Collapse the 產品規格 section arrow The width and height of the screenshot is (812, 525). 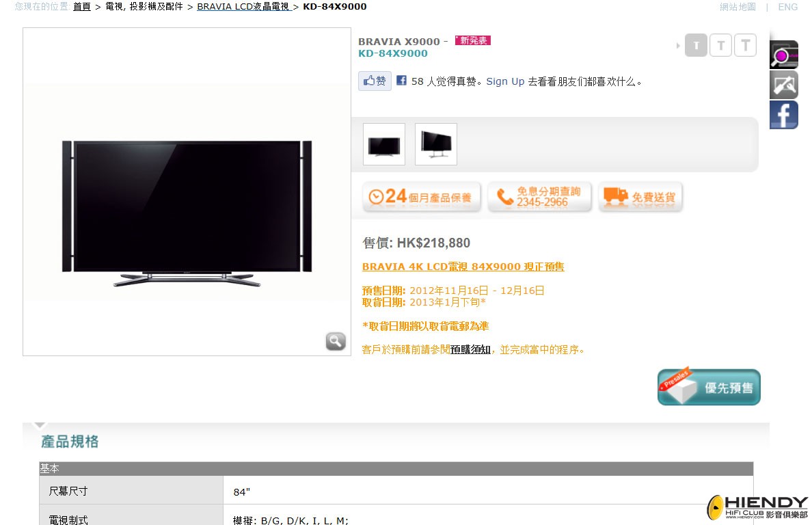tap(40, 426)
